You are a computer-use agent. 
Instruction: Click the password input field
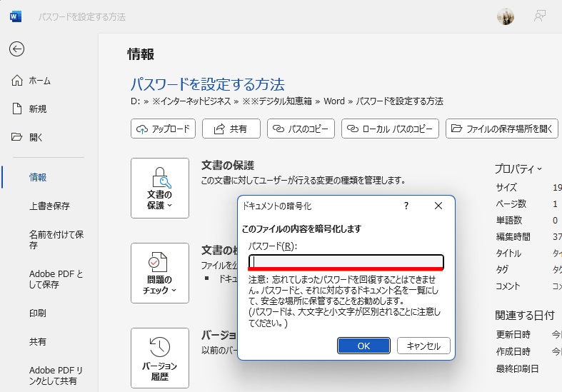point(346,262)
